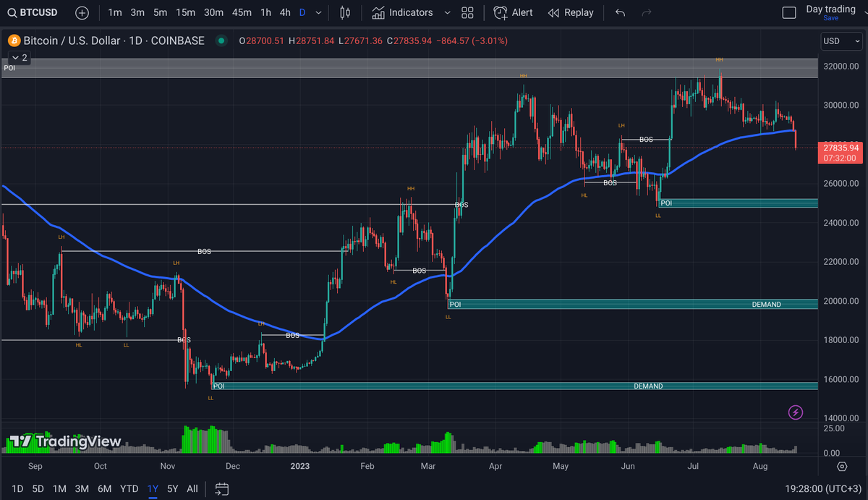Select the 3m timeframe
Image resolution: width=868 pixels, height=500 pixels.
[x=137, y=12]
